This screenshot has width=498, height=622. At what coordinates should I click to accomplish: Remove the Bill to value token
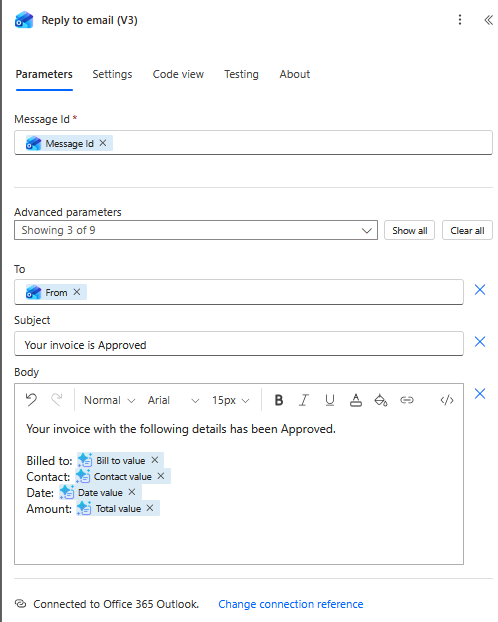tap(155, 460)
